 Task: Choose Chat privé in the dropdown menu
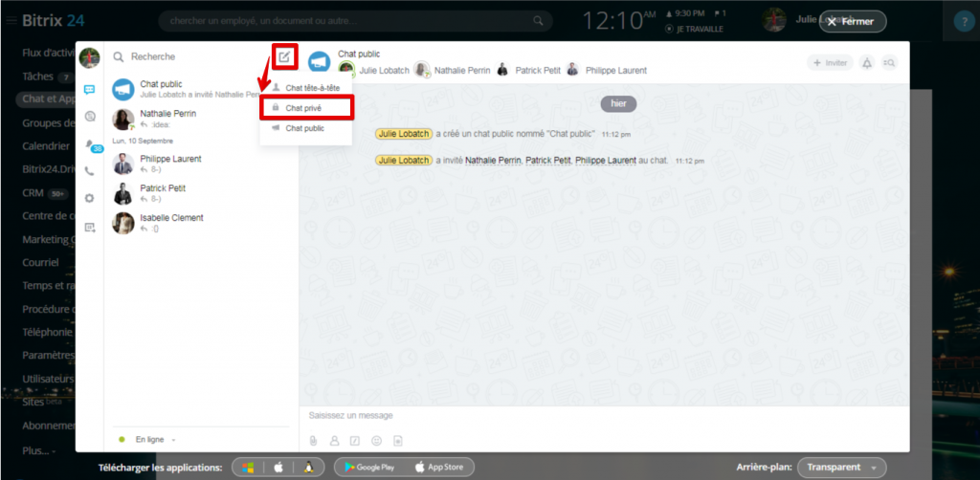306,108
